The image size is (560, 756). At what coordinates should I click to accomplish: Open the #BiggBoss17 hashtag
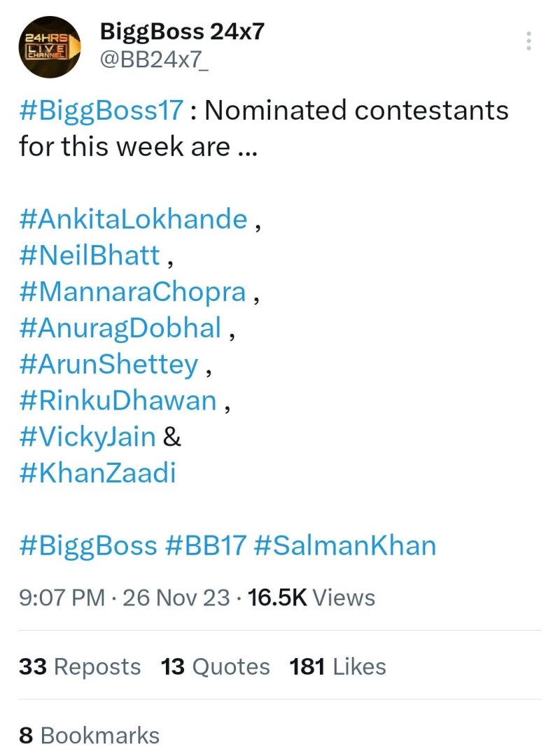[x=102, y=110]
